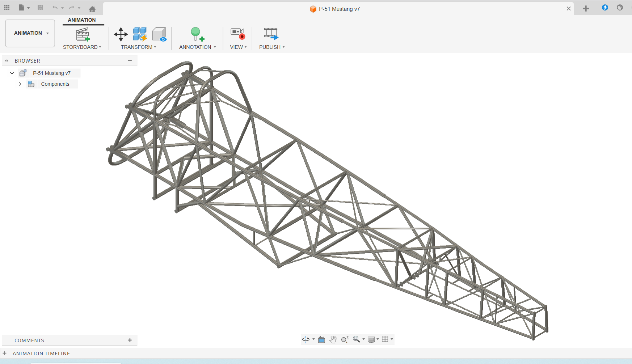The image size is (632, 364).
Task: Expand the ANIMATION TIMELINE panel
Action: [5, 354]
